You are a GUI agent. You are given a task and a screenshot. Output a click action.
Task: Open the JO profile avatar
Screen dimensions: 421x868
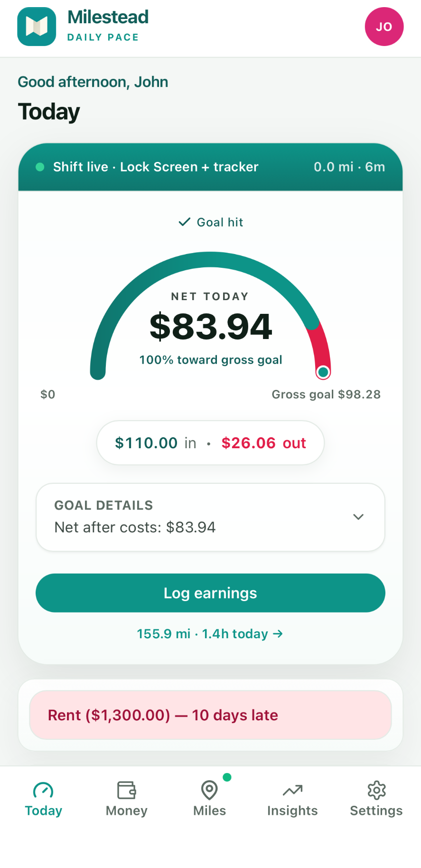point(384,27)
